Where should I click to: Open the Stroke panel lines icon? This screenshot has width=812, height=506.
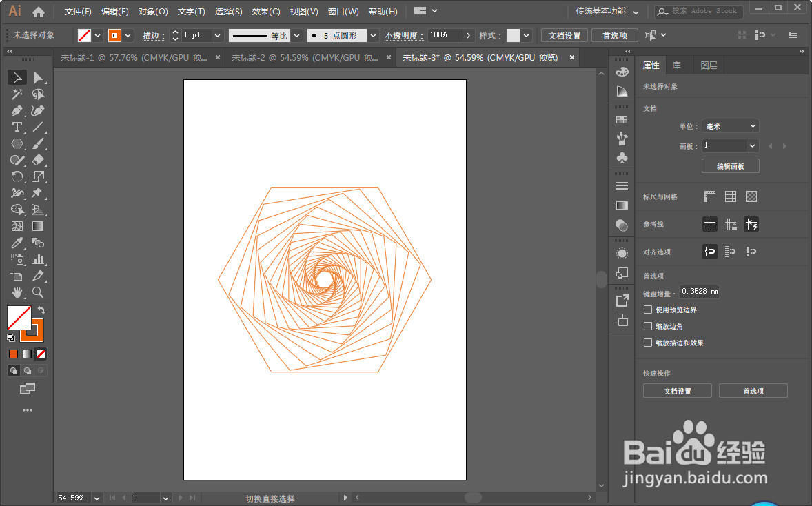pyautogui.click(x=622, y=186)
